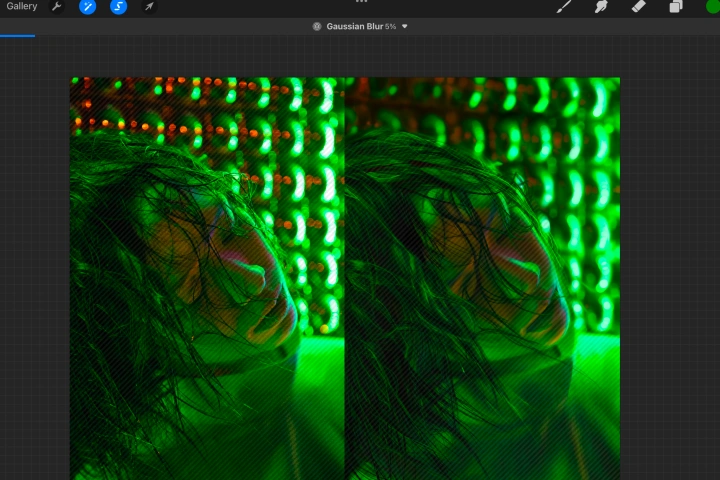Toggle the Adjustments magic wand icon
The height and width of the screenshot is (480, 720).
(x=87, y=6)
